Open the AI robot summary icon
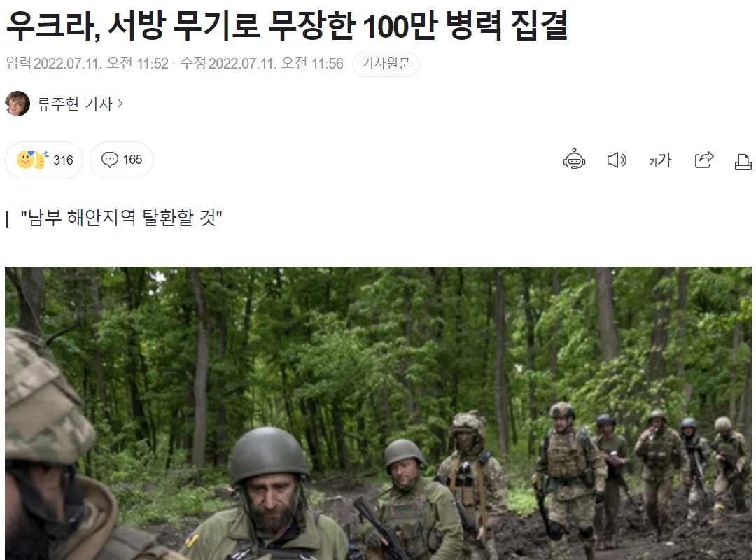 [x=574, y=159]
